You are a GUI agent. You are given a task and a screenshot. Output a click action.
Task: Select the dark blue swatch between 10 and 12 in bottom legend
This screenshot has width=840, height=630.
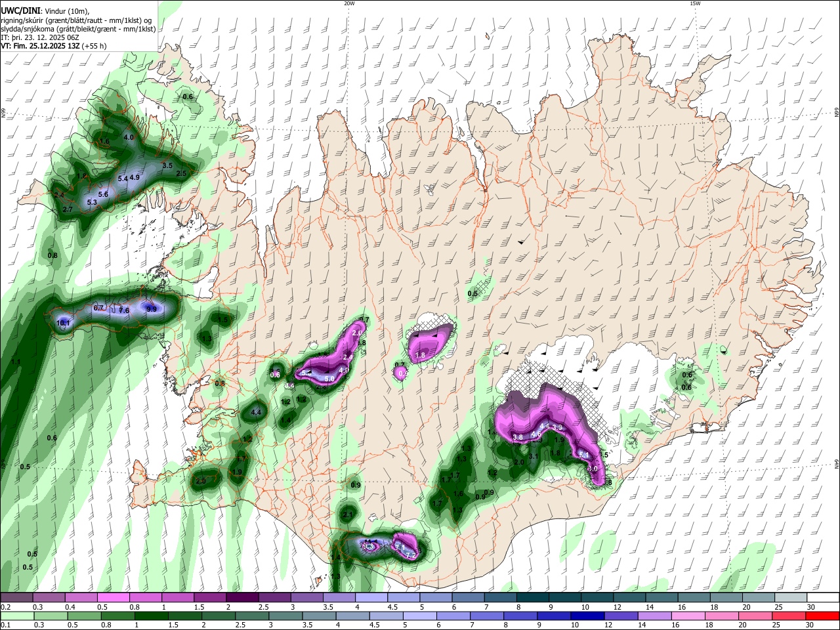(586, 616)
